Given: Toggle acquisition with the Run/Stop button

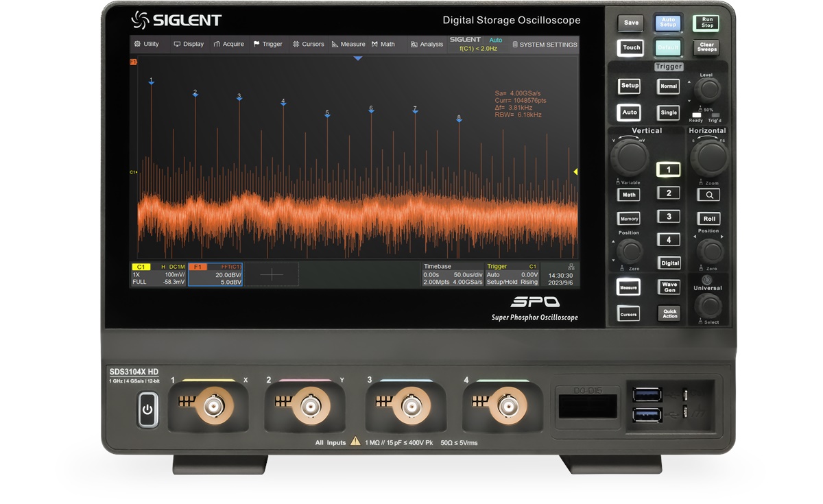Looking at the screenshot, I should (x=706, y=22).
